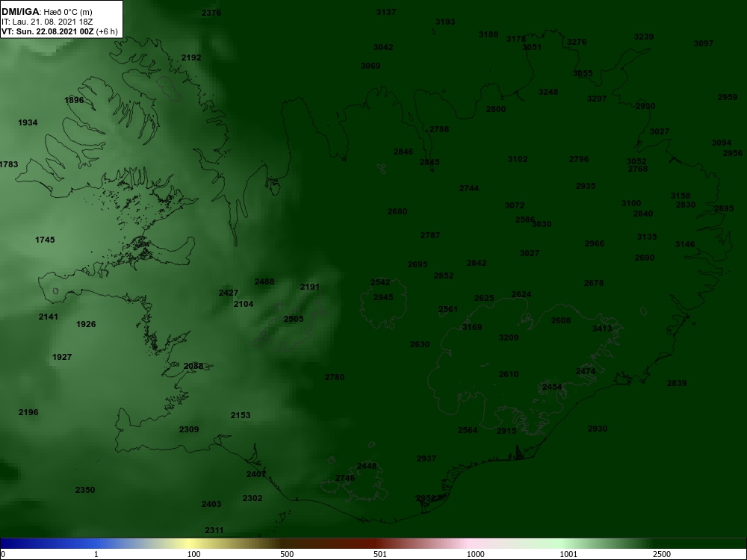Click the map value 2564
The height and width of the screenshot is (560, 747).
(x=468, y=430)
